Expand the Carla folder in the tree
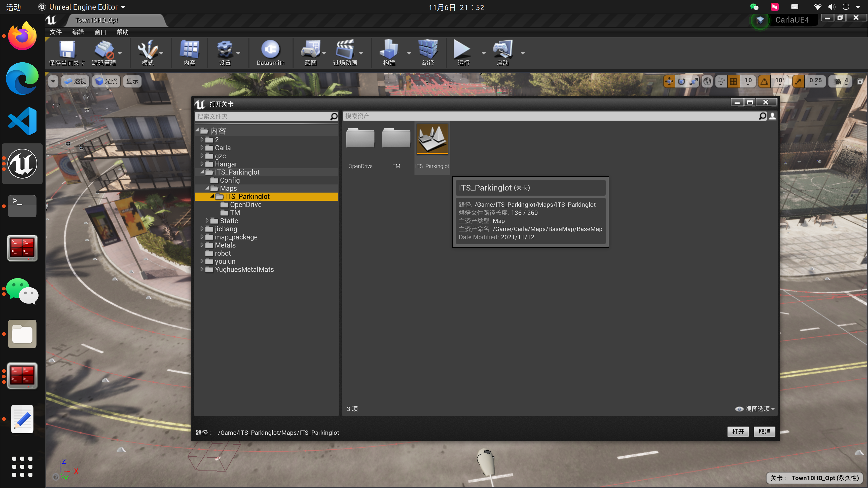868x488 pixels. point(202,148)
